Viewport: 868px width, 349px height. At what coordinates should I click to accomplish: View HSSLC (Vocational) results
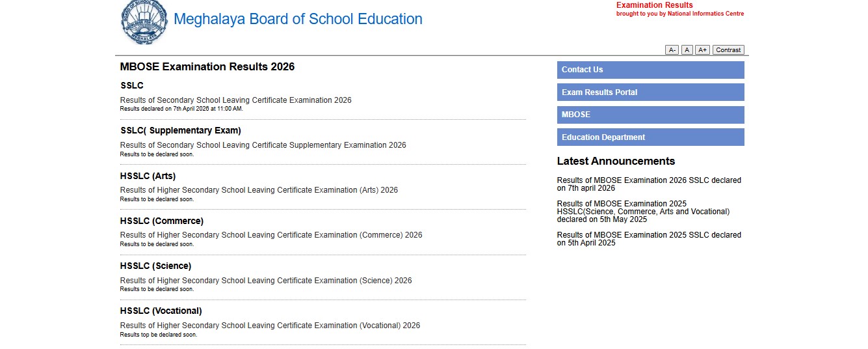[x=161, y=311]
